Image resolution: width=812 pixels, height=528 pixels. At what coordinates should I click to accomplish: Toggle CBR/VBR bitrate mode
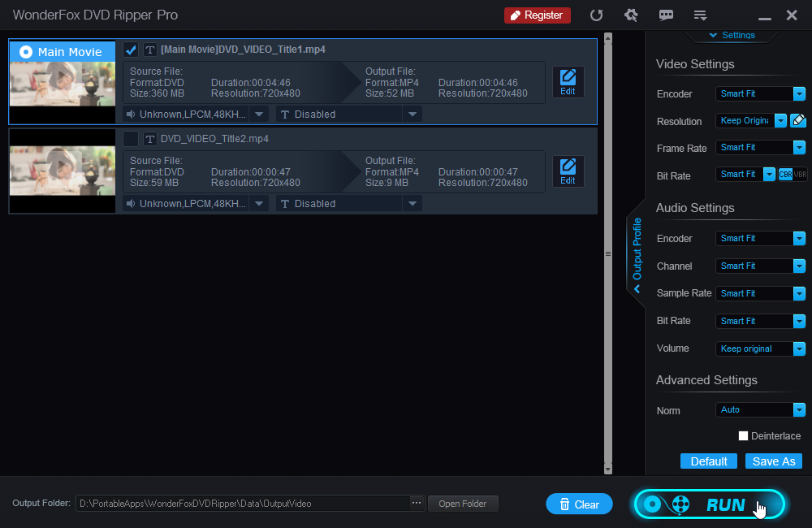coord(793,175)
